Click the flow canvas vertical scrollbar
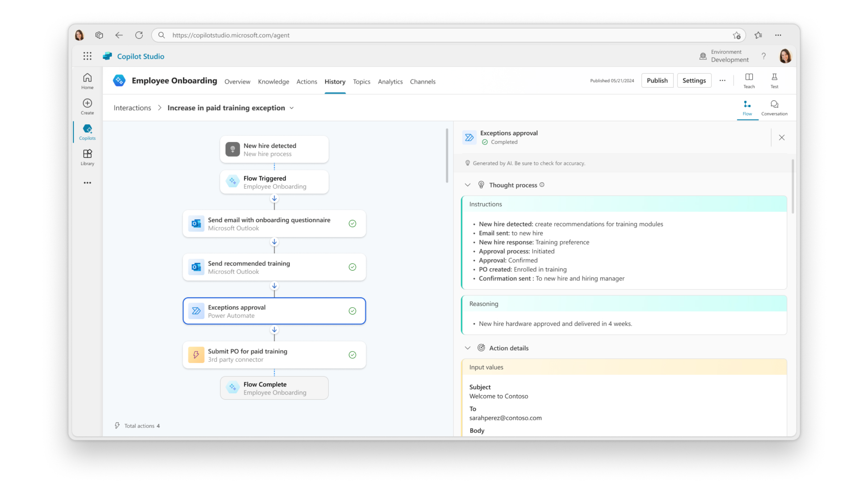Screen dimensions: 868x488 tap(447, 156)
